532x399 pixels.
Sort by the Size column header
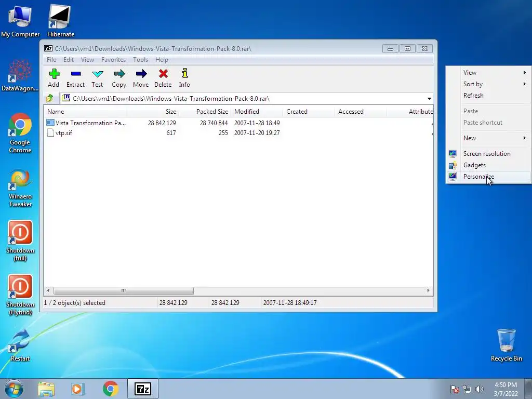[x=153, y=112]
